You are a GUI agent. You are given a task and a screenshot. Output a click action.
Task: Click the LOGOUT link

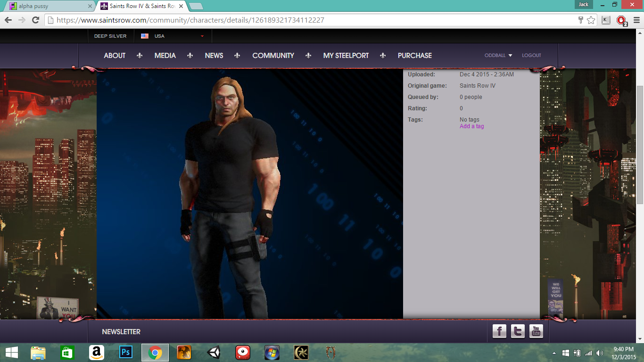pos(531,56)
